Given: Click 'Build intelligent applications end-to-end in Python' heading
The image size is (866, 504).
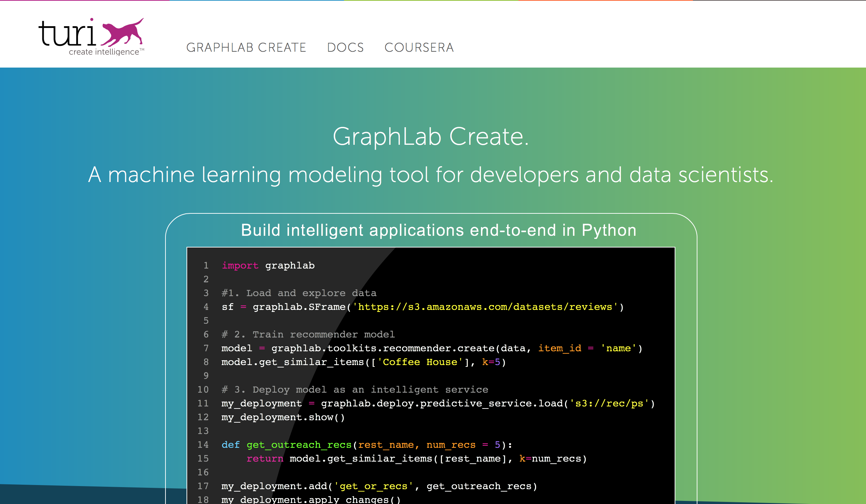Looking at the screenshot, I should tap(439, 230).
